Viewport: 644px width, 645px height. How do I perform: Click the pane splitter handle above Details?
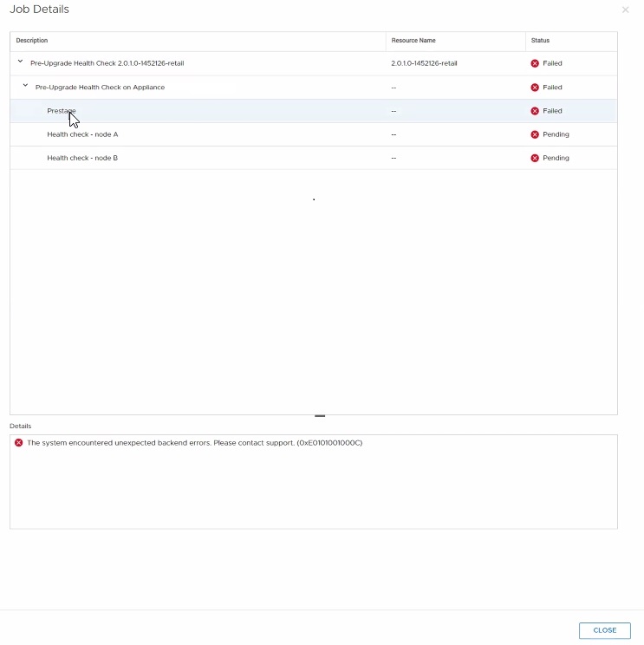click(x=320, y=416)
